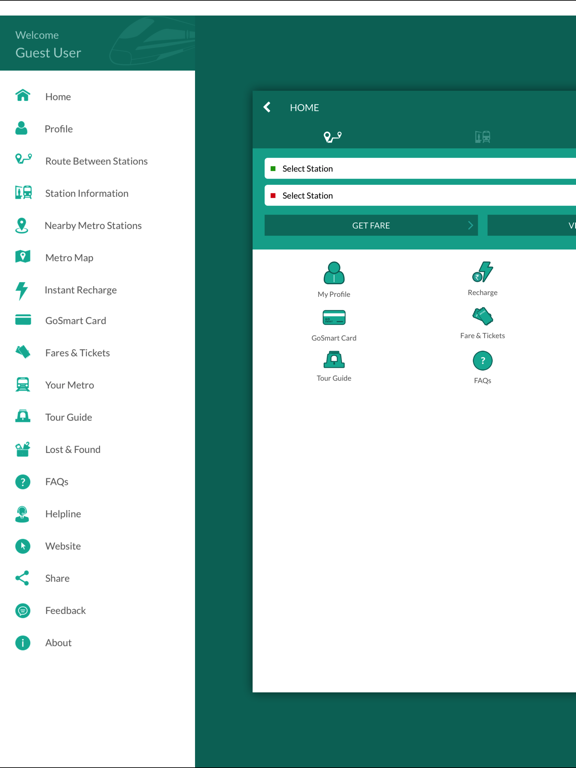
Task: Click the Share icon in sidebar
Action: click(x=22, y=578)
